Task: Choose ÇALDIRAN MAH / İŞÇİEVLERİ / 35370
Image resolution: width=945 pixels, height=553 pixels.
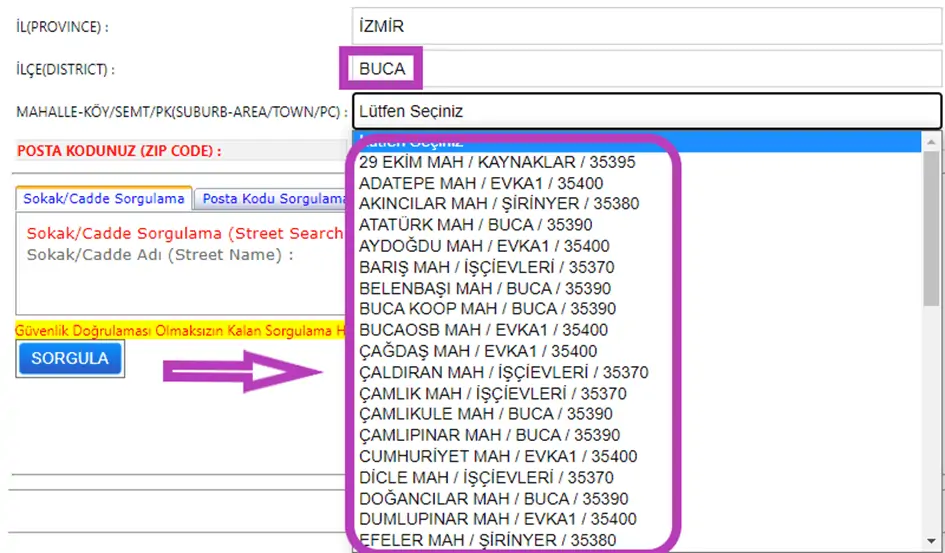Action: pyautogui.click(x=503, y=372)
